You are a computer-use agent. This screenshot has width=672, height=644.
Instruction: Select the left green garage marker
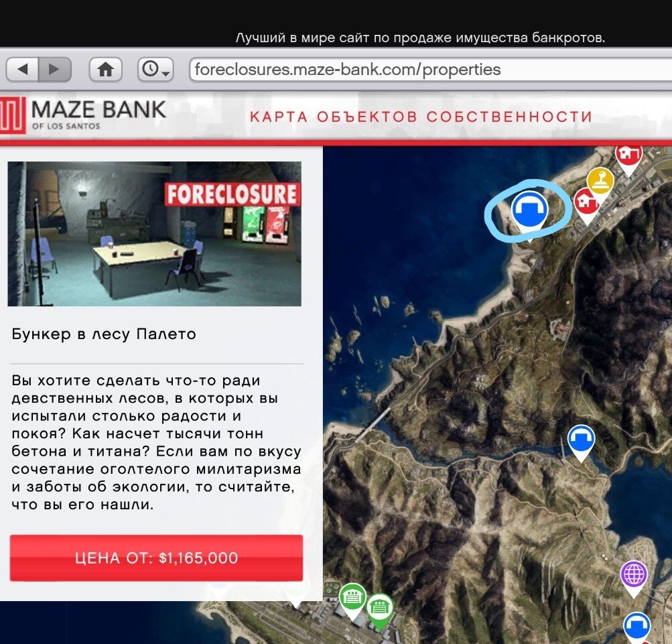(x=352, y=600)
